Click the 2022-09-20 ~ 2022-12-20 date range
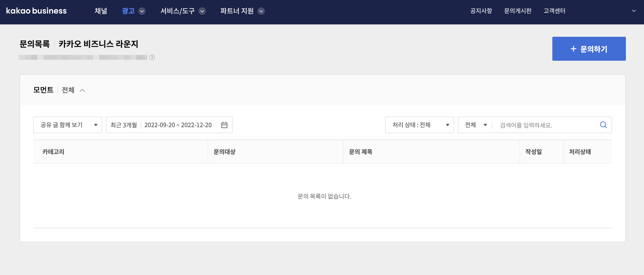Image resolution: width=644 pixels, height=275 pixels. click(178, 125)
